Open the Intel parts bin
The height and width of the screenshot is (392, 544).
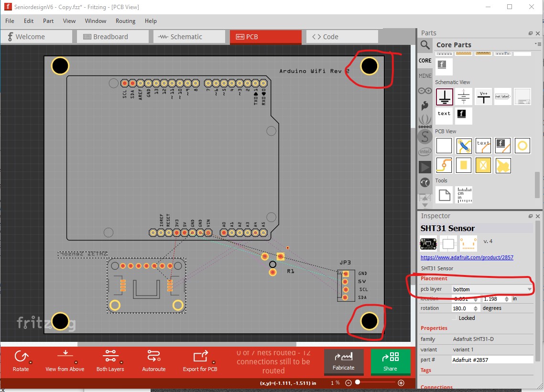(x=425, y=151)
